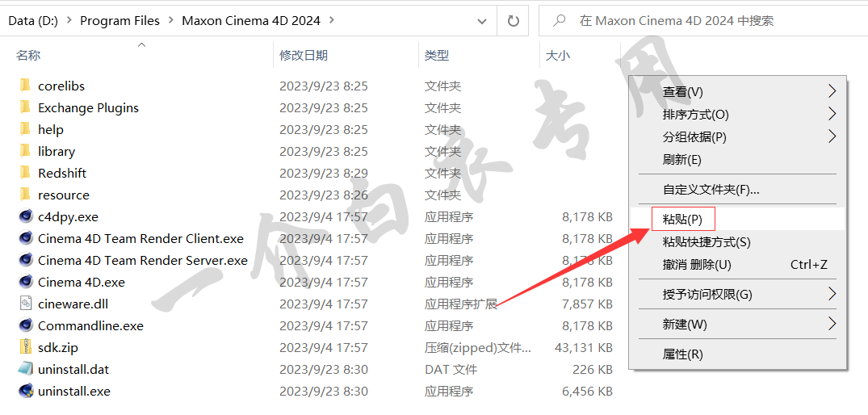Click the cineware.dll file icon
This screenshot has width=868, height=415.
pyautogui.click(x=26, y=304)
